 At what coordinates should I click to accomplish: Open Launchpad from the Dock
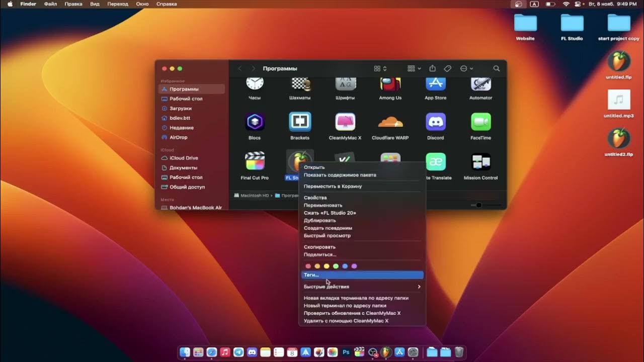click(198, 352)
